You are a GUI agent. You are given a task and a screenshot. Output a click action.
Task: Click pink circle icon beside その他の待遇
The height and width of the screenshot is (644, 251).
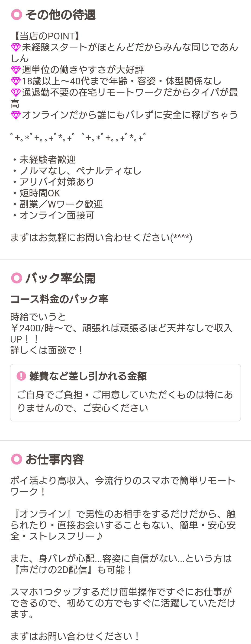(x=16, y=15)
